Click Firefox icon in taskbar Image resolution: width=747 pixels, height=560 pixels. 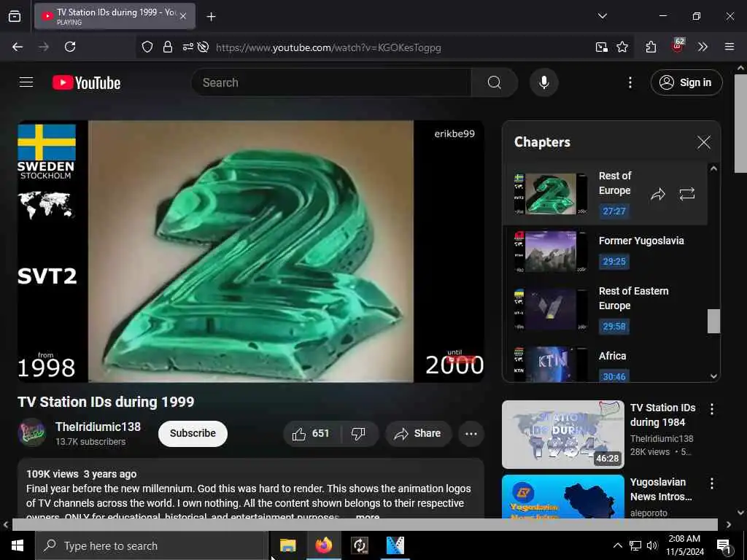pos(323,545)
